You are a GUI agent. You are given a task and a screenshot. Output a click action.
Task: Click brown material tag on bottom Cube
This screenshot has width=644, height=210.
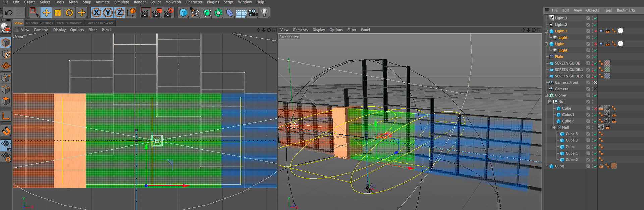point(614,166)
